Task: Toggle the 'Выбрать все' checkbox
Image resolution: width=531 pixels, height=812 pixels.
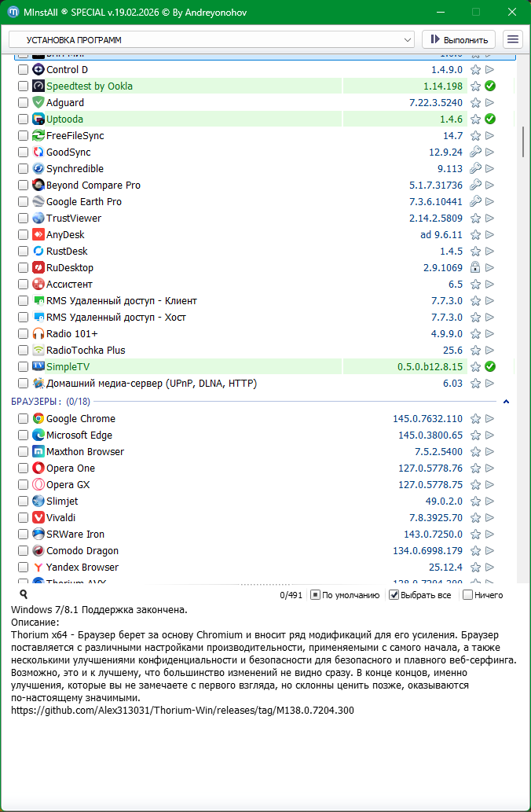Action: tap(394, 595)
